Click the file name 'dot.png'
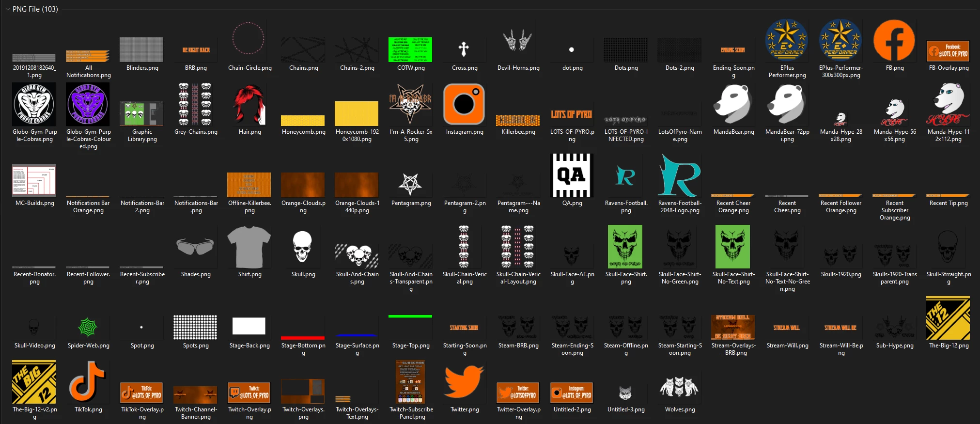The height and width of the screenshot is (424, 980). [x=572, y=68]
